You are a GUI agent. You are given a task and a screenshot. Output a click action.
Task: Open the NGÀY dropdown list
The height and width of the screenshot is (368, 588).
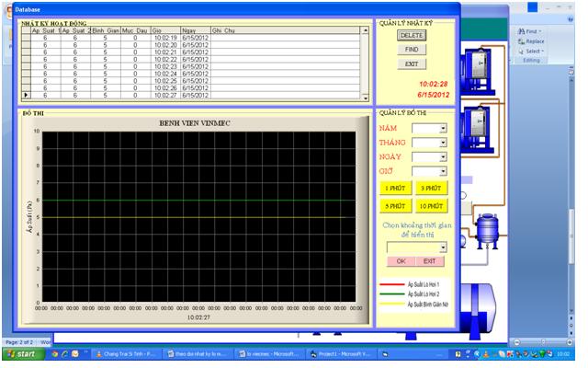click(443, 156)
